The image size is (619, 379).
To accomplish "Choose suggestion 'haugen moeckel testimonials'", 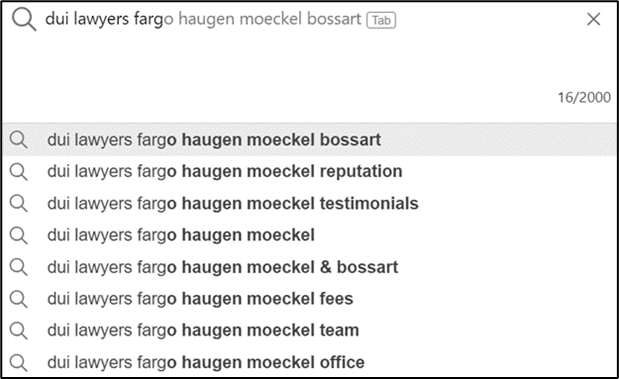I will tap(310, 203).
